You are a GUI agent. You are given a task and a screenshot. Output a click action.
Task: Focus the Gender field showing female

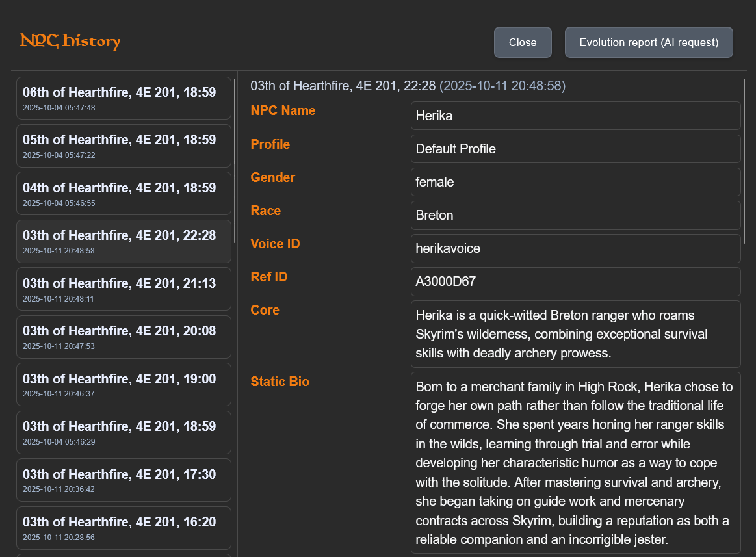(575, 182)
